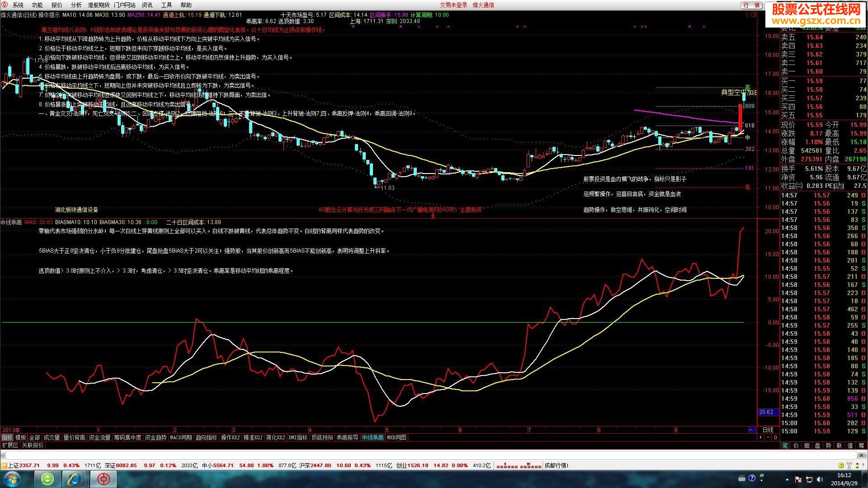Click the 上证 index value 2357.71

[29, 465]
